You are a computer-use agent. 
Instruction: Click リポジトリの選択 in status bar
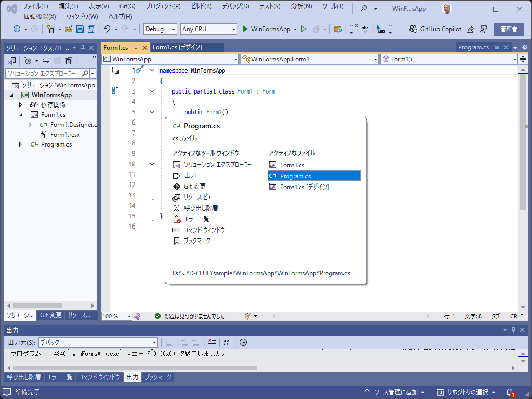466,392
